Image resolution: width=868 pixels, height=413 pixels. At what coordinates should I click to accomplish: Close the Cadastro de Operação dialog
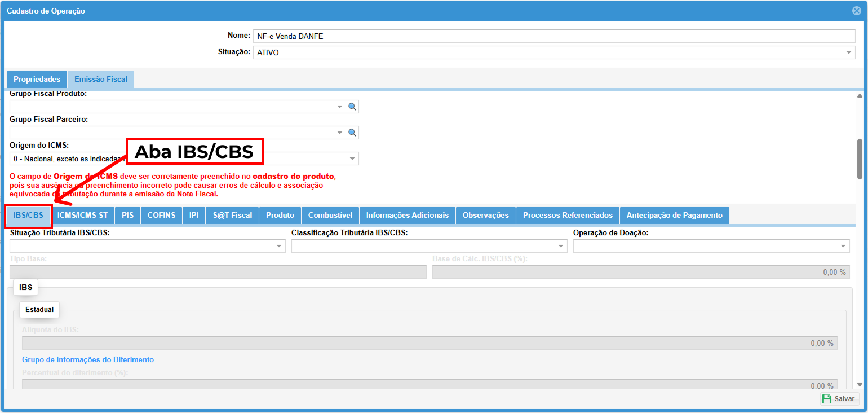856,11
